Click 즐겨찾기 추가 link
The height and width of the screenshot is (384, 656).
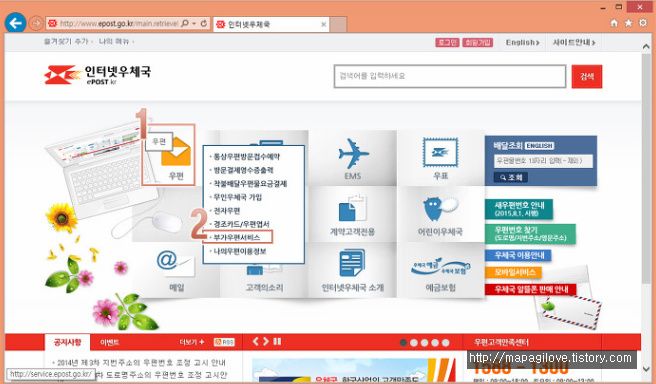tap(66, 41)
